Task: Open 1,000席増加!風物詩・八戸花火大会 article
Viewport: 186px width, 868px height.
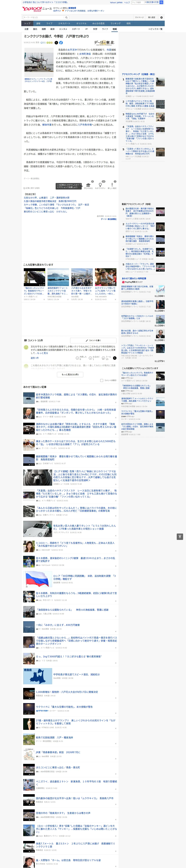Action: tap(67, 692)
